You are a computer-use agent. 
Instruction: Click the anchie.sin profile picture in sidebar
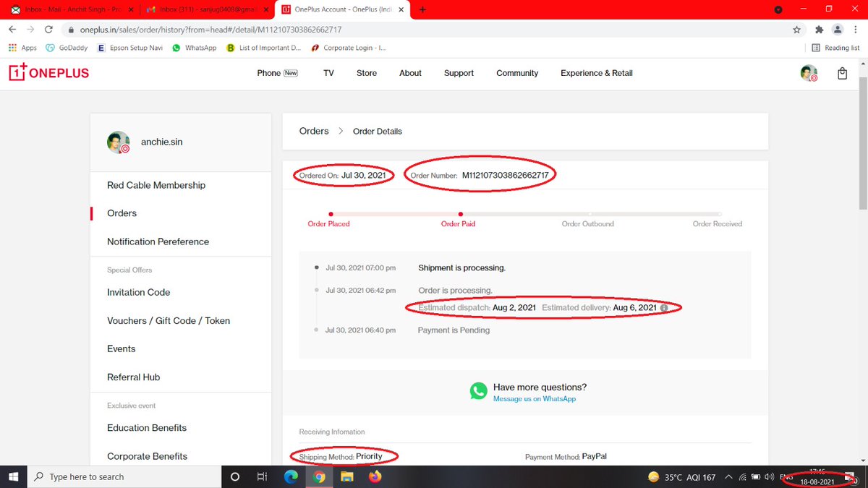point(119,142)
